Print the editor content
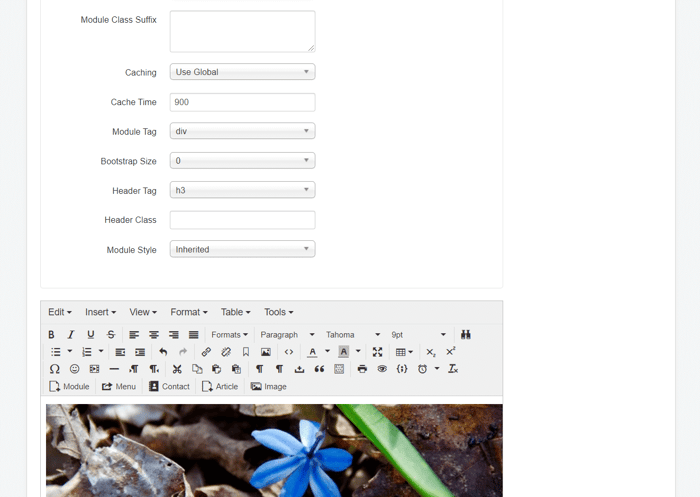Image resolution: width=700 pixels, height=497 pixels. pyautogui.click(x=362, y=369)
